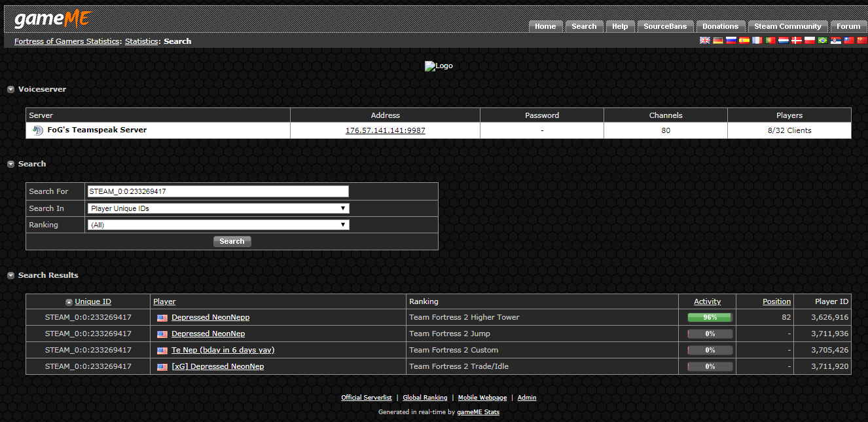Image resolution: width=868 pixels, height=422 pixels.
Task: Switch language with the Dutch flag
Action: pyautogui.click(x=784, y=41)
